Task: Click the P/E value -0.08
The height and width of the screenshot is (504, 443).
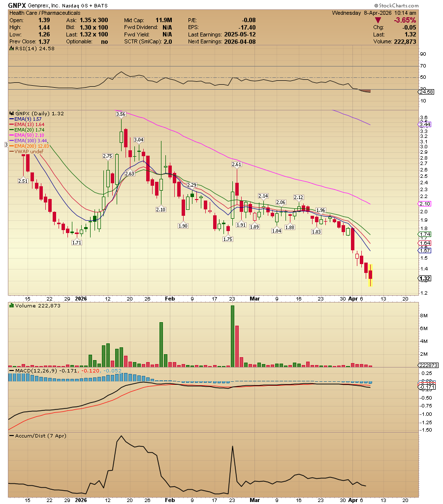Action: (250, 20)
